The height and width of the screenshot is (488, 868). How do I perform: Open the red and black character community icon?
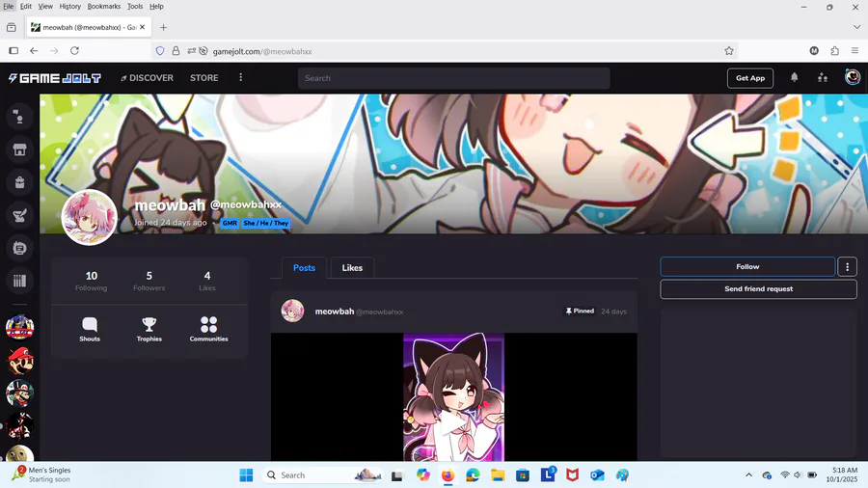[x=19, y=426]
